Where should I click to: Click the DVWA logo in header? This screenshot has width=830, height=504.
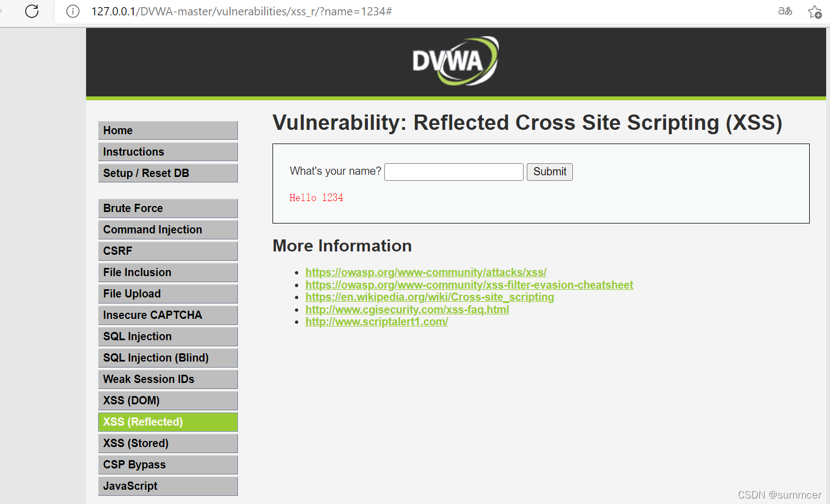coord(455,61)
